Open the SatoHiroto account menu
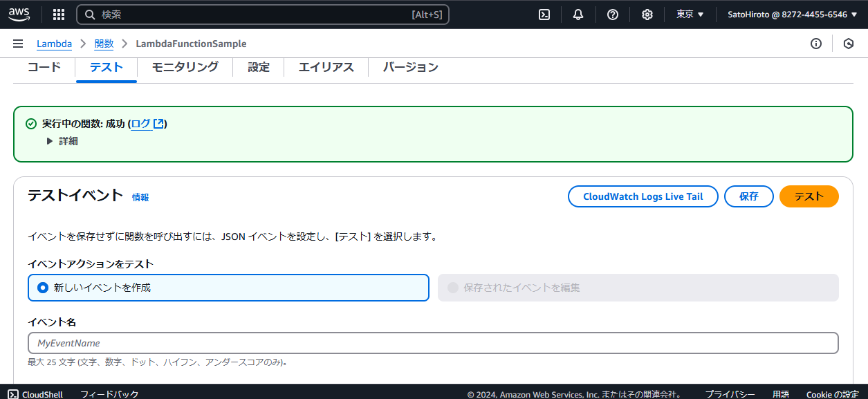868x399 pixels. click(x=791, y=13)
